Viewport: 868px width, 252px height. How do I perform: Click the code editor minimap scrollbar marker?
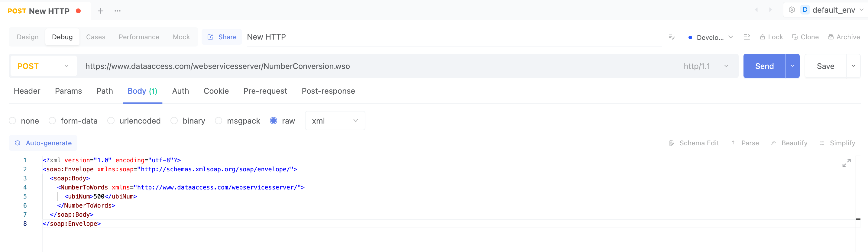(x=858, y=219)
